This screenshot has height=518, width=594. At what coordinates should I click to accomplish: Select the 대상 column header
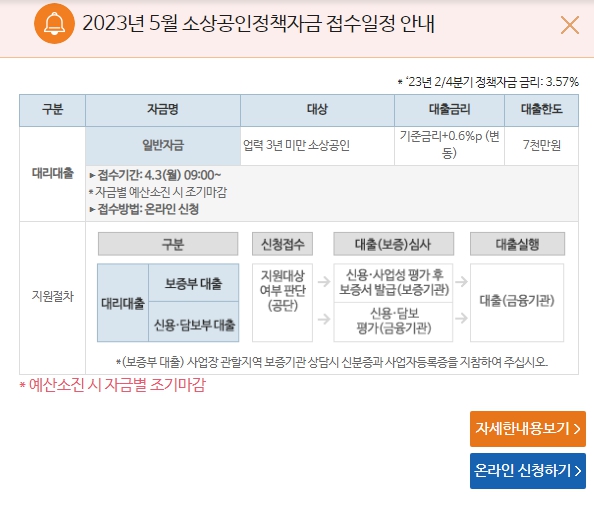pyautogui.click(x=317, y=110)
